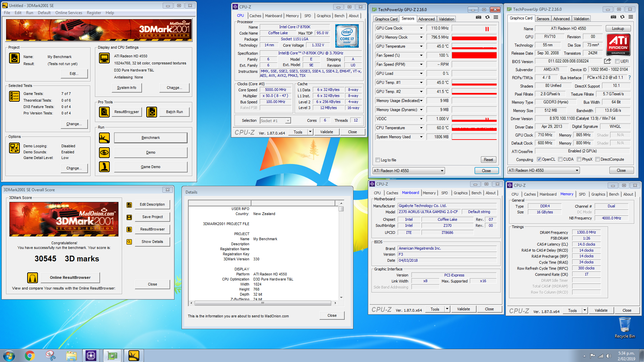Toggle the DirectCompute checkbox
This screenshot has height=362, width=644.
tap(597, 159)
